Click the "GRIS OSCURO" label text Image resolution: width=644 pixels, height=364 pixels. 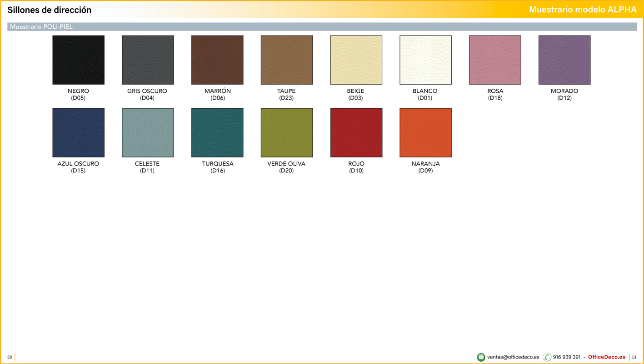tap(147, 91)
